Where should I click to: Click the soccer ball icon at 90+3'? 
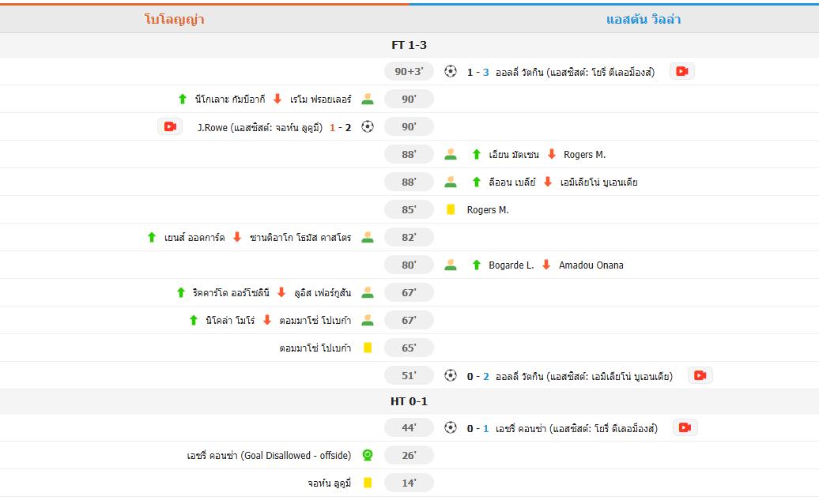tap(451, 71)
